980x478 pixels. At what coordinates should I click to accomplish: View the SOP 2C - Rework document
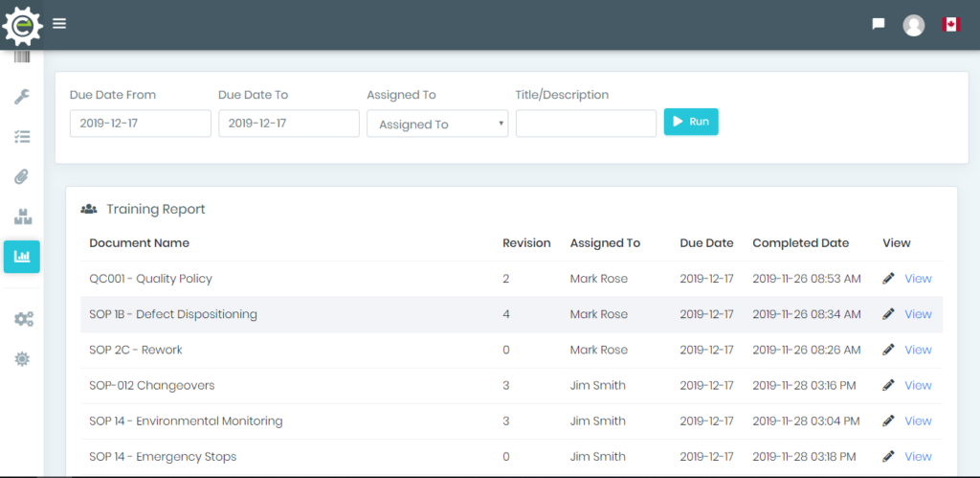click(x=918, y=350)
